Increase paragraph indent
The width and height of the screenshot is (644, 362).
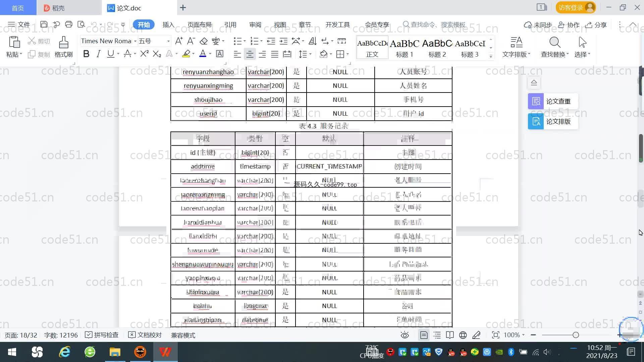(283, 41)
